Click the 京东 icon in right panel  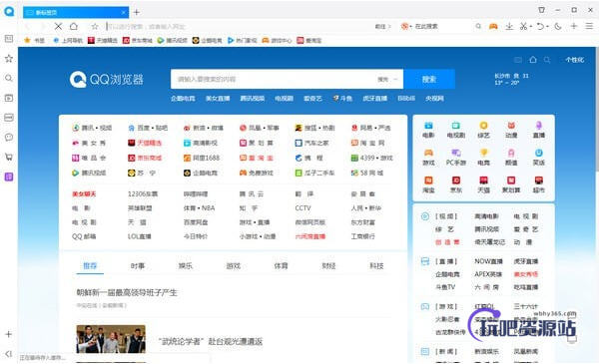pos(455,181)
